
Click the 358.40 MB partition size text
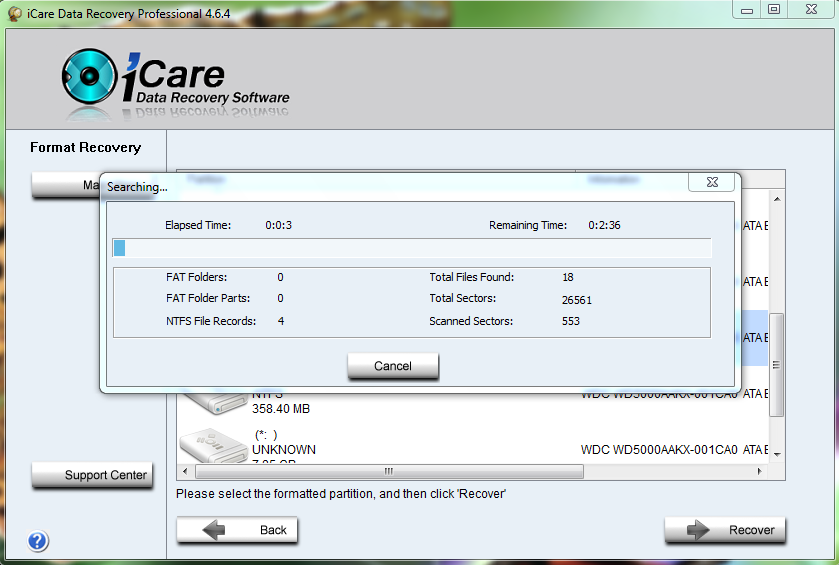(x=281, y=409)
